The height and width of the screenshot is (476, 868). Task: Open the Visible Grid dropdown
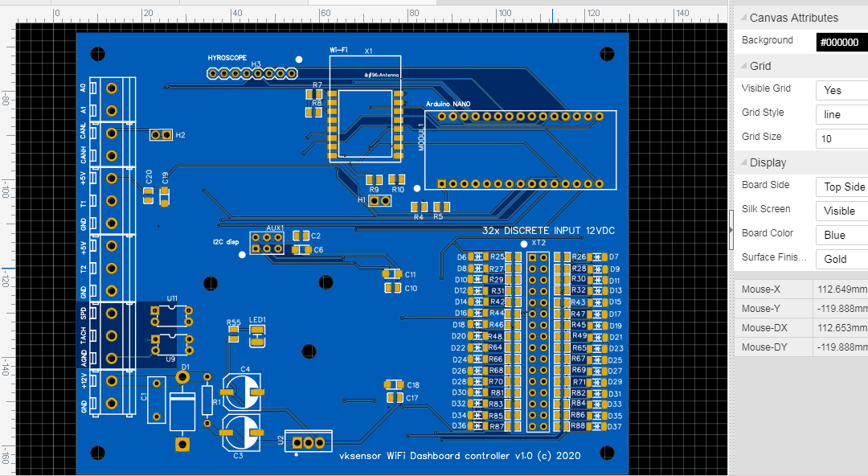coord(841,91)
